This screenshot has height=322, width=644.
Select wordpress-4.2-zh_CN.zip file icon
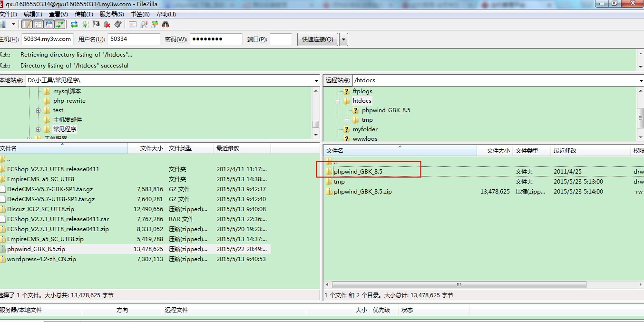coord(3,259)
